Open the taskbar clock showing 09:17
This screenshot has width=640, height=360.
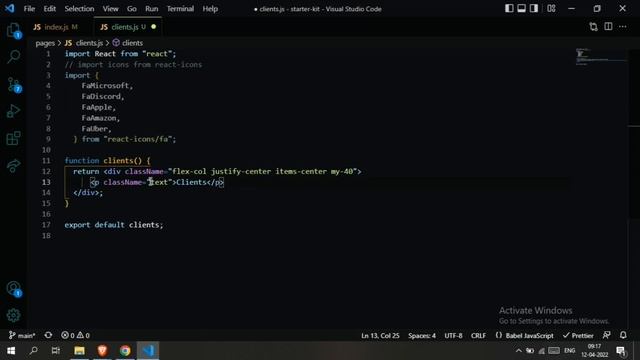[595, 351]
